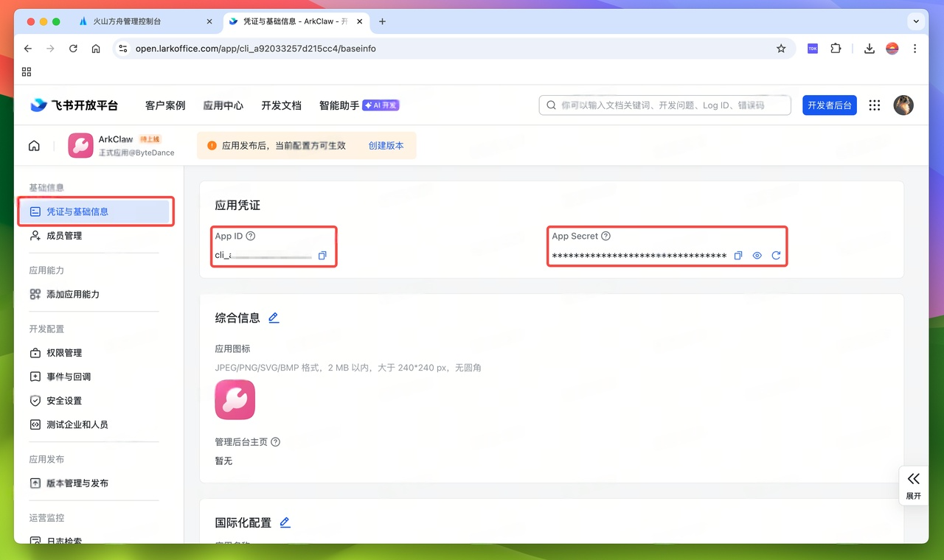This screenshot has height=560, width=944.
Task: Click the home icon in the left sidebar
Action: [34, 145]
